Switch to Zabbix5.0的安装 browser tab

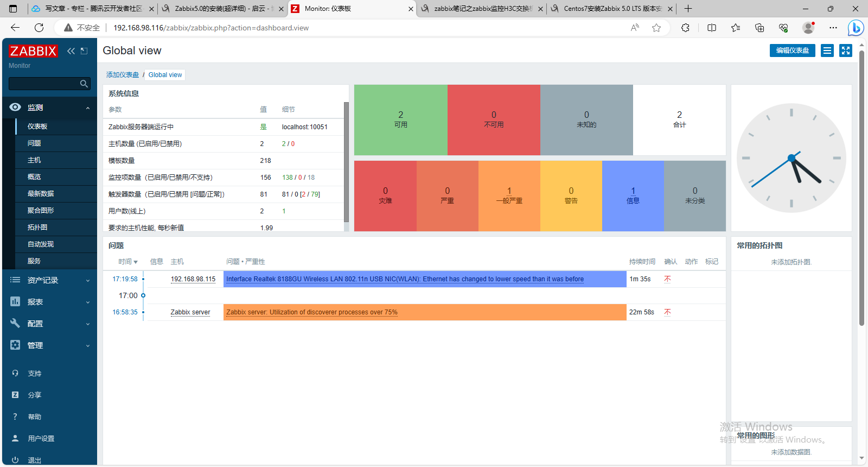point(222,9)
